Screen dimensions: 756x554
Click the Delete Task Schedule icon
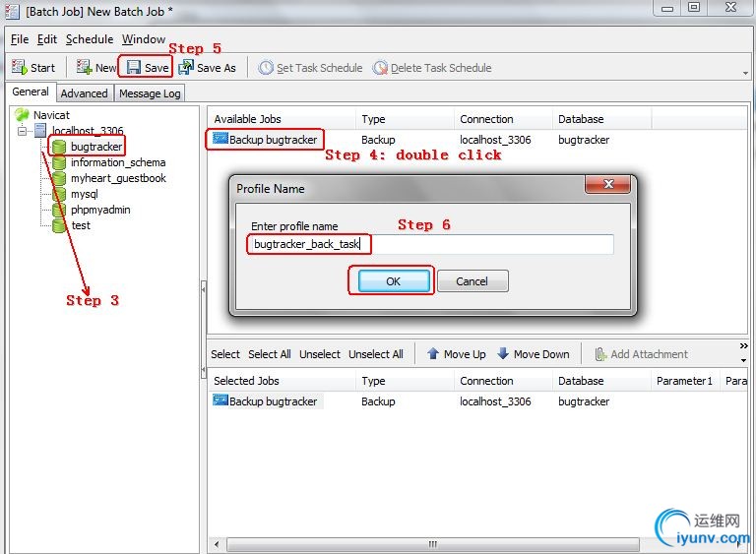(x=380, y=68)
